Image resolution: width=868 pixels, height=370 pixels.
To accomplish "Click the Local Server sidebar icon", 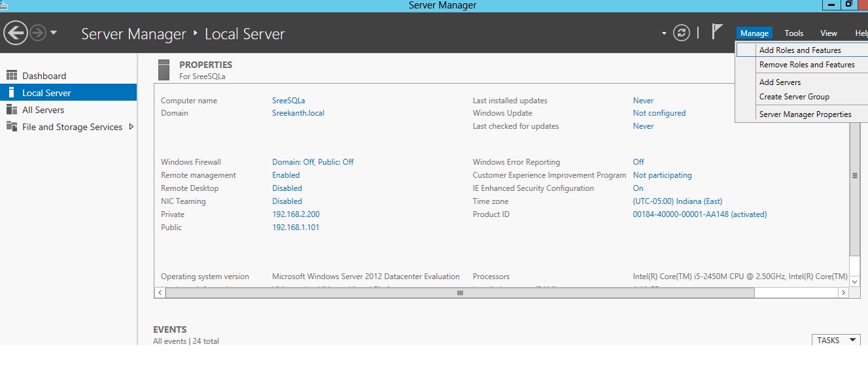I will pyautogui.click(x=11, y=93).
